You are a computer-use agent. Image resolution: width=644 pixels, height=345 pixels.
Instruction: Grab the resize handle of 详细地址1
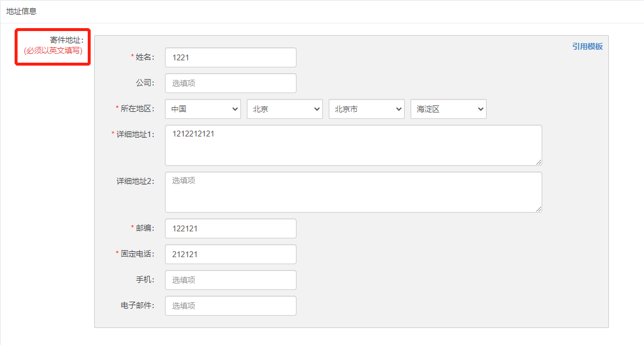(539, 162)
